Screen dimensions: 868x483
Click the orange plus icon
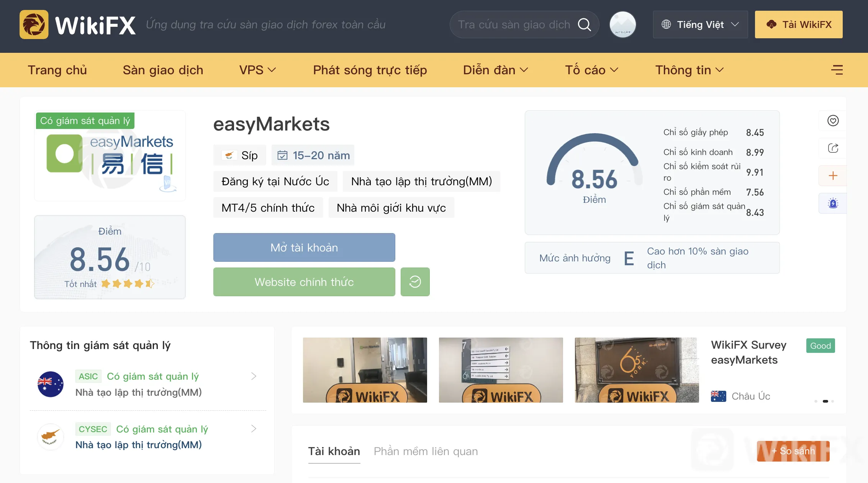pos(833,176)
